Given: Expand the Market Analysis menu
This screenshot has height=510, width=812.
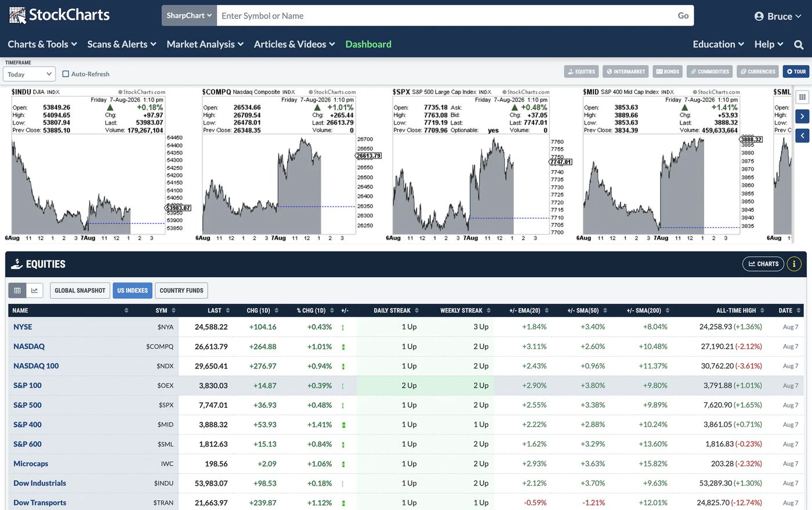Looking at the screenshot, I should click(x=205, y=44).
